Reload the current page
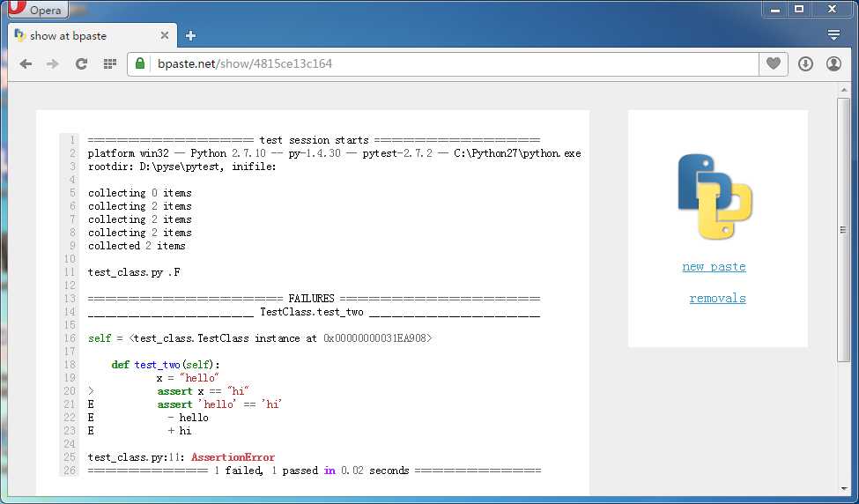Image resolution: width=859 pixels, height=504 pixels. pyautogui.click(x=82, y=64)
